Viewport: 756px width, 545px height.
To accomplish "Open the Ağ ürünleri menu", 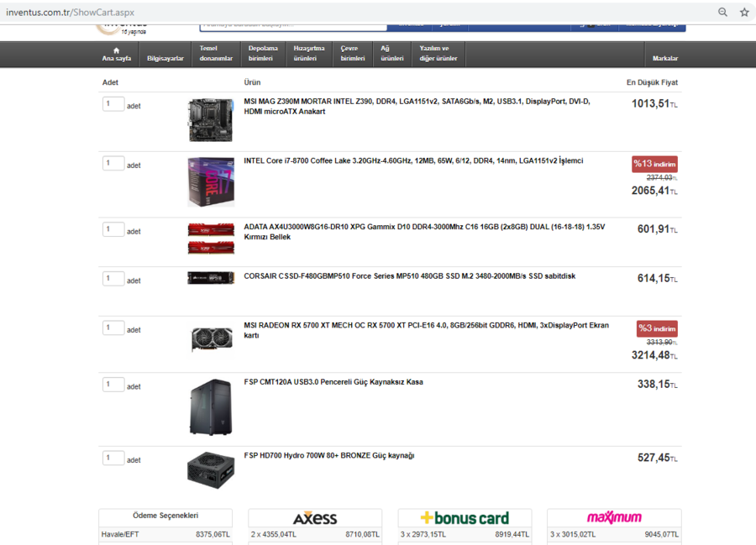I will 392,54.
